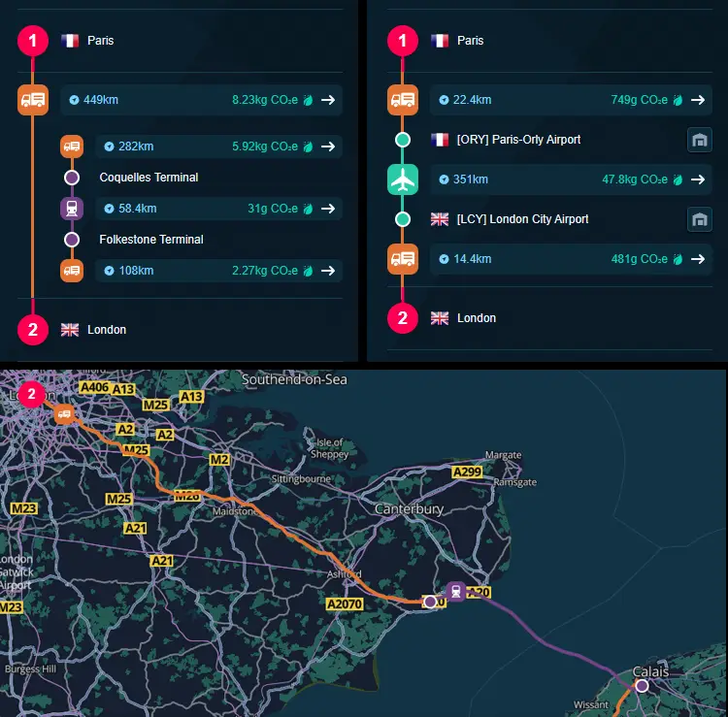
Task: Expand the 58.4km train leg arrow
Action: [328, 209]
